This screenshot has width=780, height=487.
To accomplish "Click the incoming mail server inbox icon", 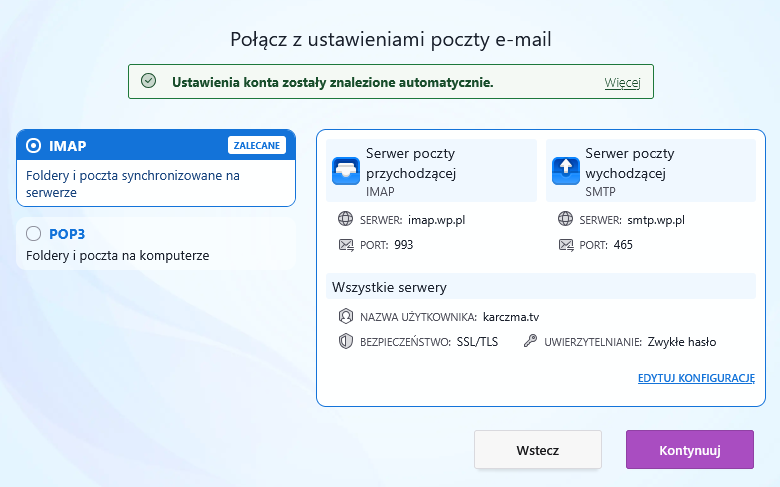I will pyautogui.click(x=346, y=171).
